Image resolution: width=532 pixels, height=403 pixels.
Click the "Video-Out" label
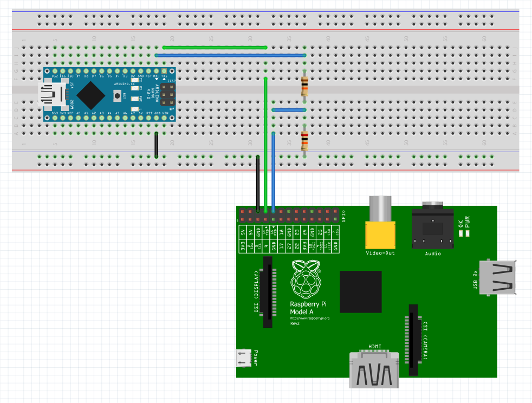(x=380, y=253)
